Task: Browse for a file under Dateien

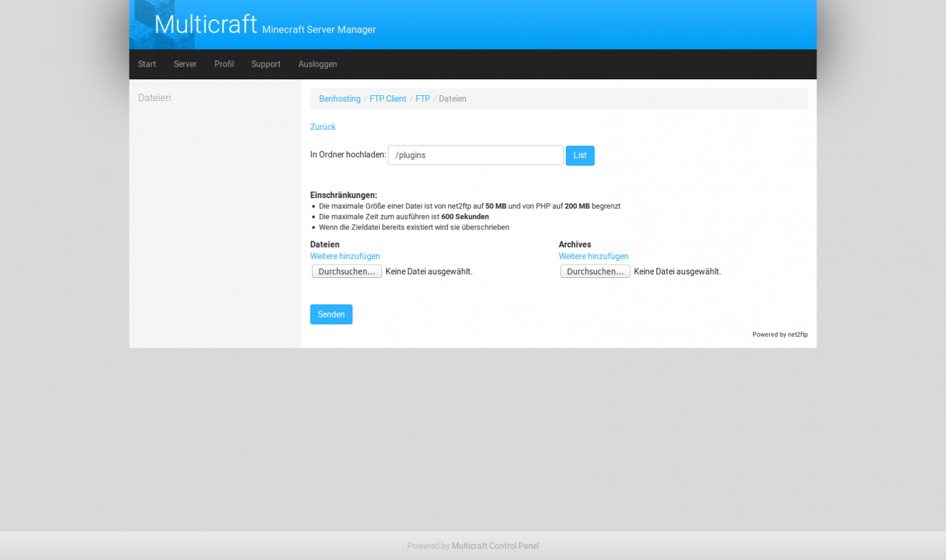Action: click(346, 271)
